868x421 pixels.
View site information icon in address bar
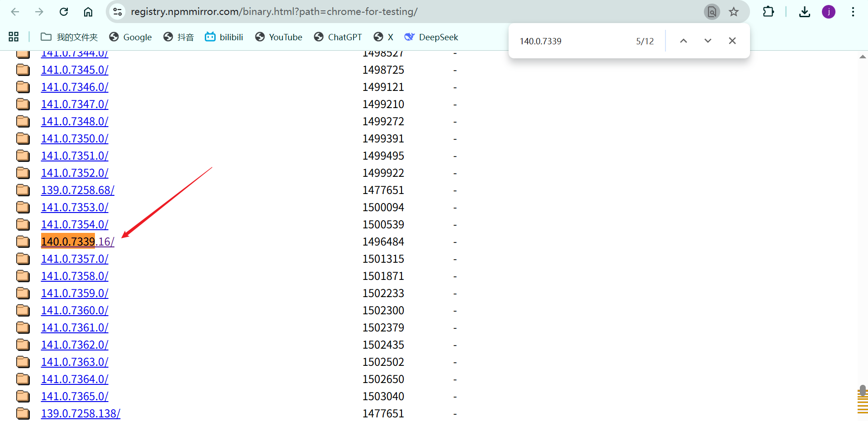pos(118,12)
